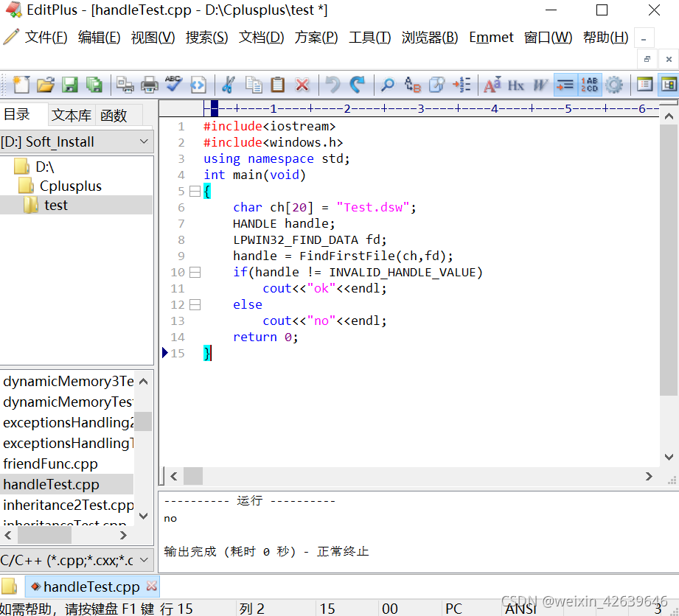Viewport: 679px width, 616px height.
Task: Create a new file with the toolbar icon
Action: tap(21, 85)
